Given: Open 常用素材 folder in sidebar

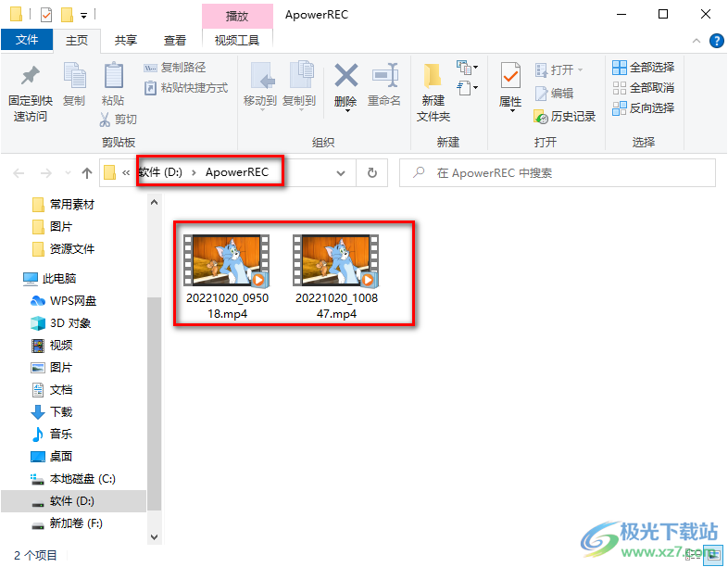Looking at the screenshot, I should [x=63, y=205].
